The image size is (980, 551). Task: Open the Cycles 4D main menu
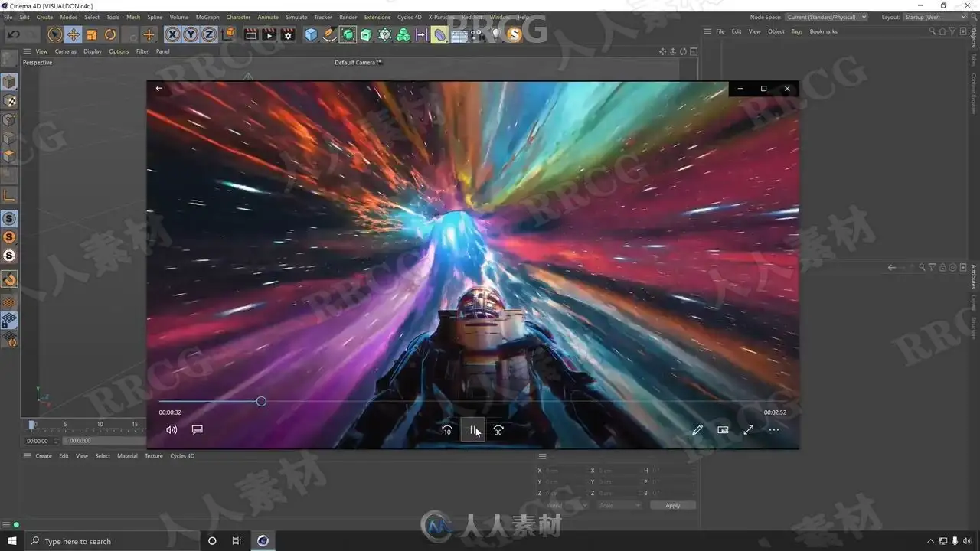[410, 17]
